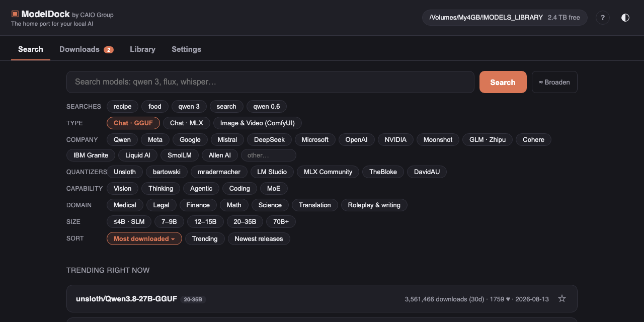Select the recent search 'qwen 0.6'
Screen dimensions: 644x322
click(x=267, y=106)
